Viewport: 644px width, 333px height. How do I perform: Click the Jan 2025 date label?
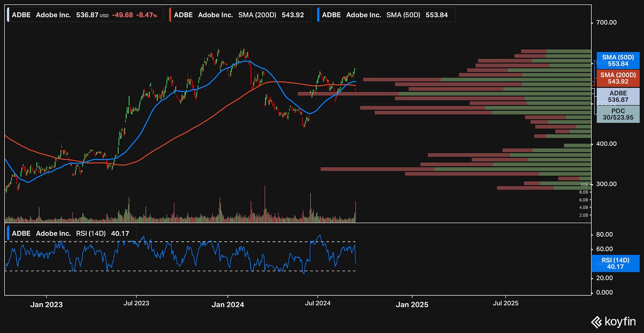(412, 304)
